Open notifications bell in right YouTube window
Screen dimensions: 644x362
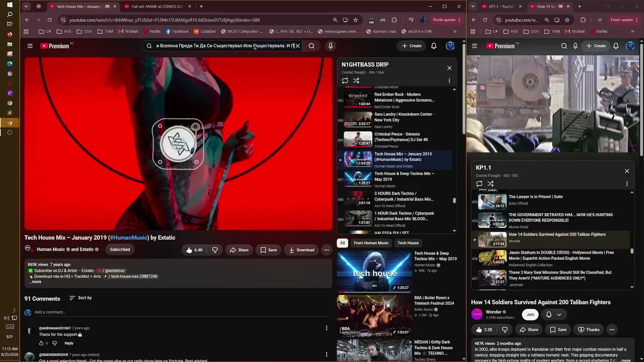(x=616, y=46)
